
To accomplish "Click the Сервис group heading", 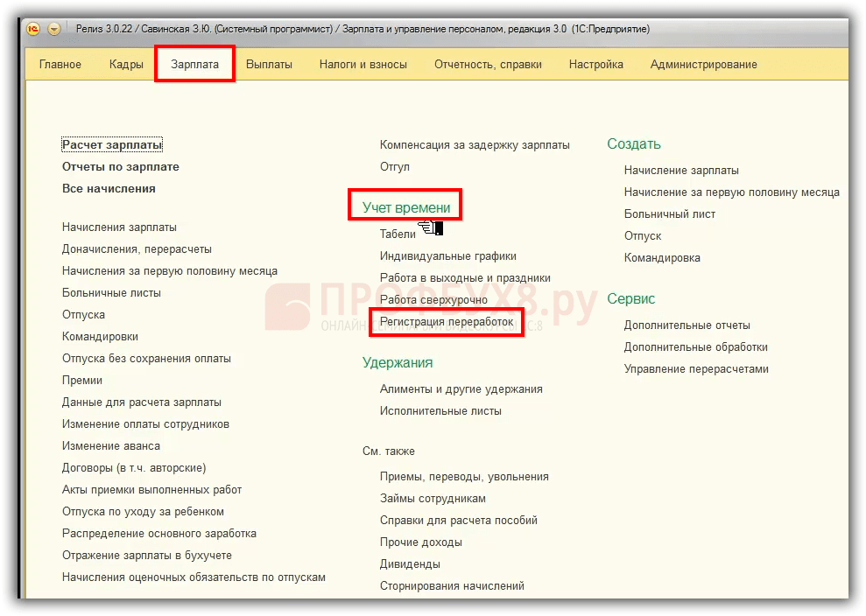I will click(x=630, y=298).
